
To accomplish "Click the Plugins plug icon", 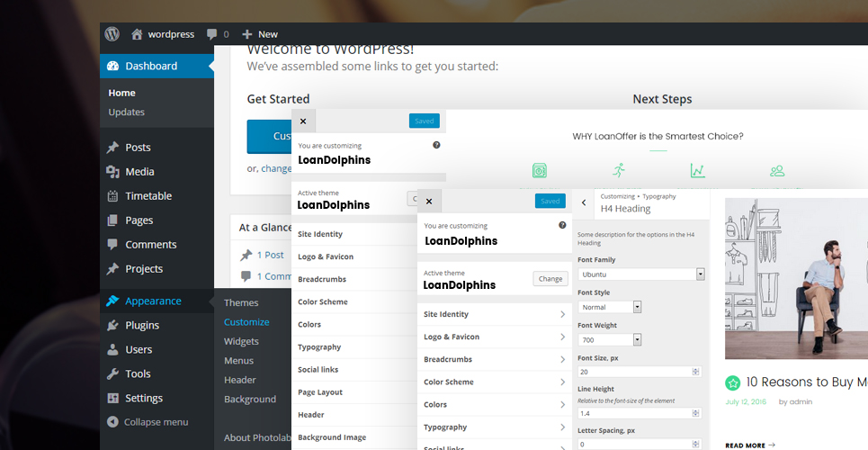I will [x=113, y=325].
